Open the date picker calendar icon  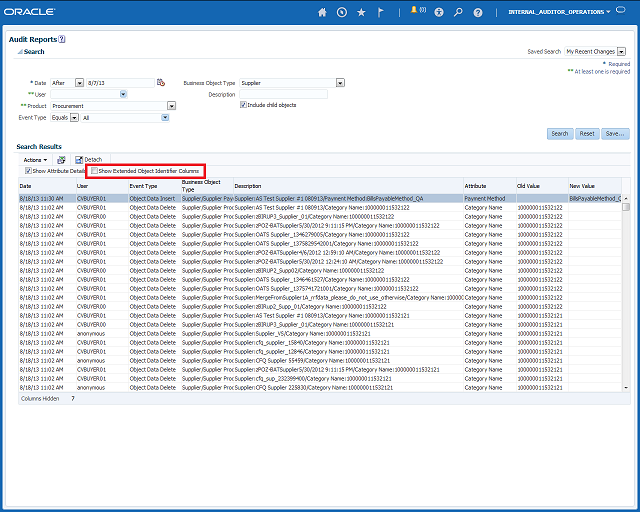coord(161,82)
